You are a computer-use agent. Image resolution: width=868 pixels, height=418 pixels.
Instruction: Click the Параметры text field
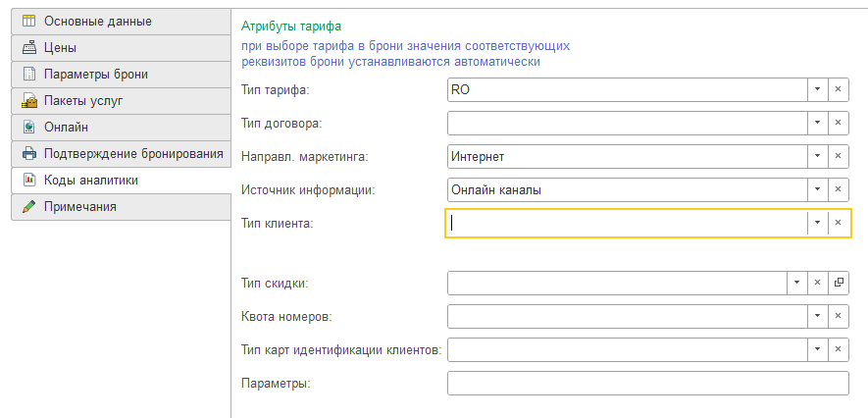[647, 383]
